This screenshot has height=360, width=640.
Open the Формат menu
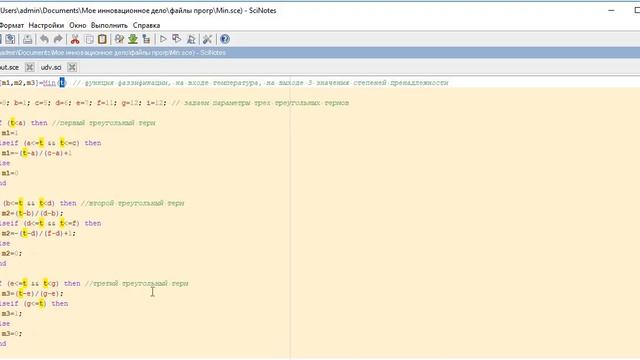[11, 25]
